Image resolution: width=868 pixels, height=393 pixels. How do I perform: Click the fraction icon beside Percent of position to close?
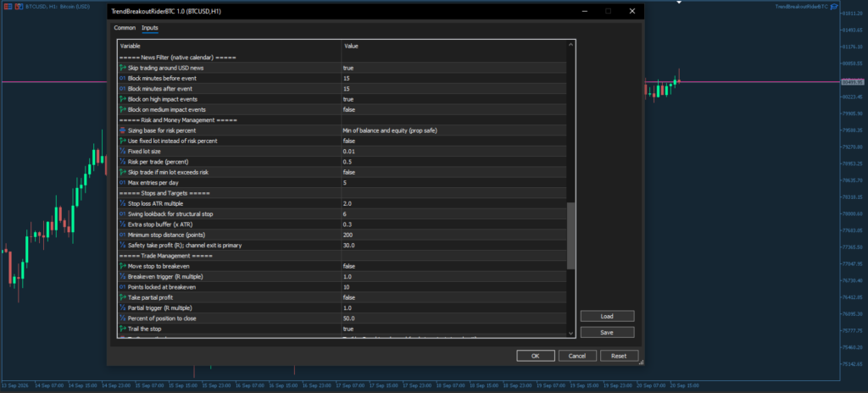click(123, 318)
